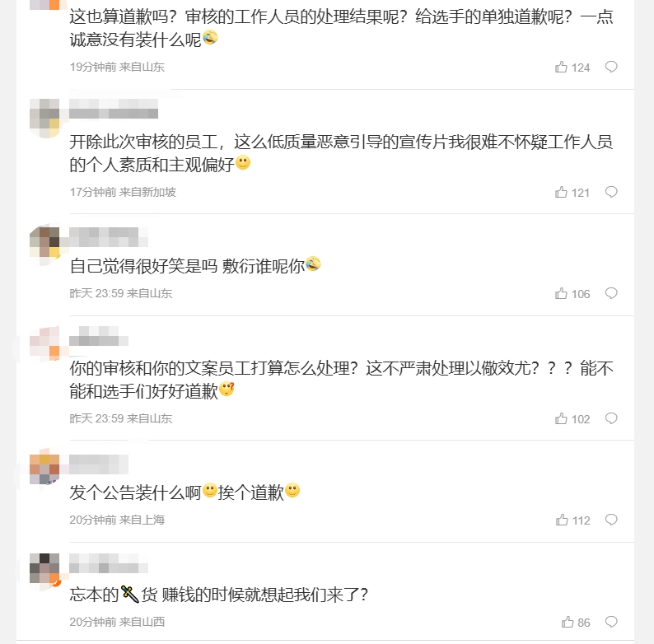The width and height of the screenshot is (654, 644).
Task: Click username above 自己觉得很好笑是吗 comment
Action: (108, 238)
